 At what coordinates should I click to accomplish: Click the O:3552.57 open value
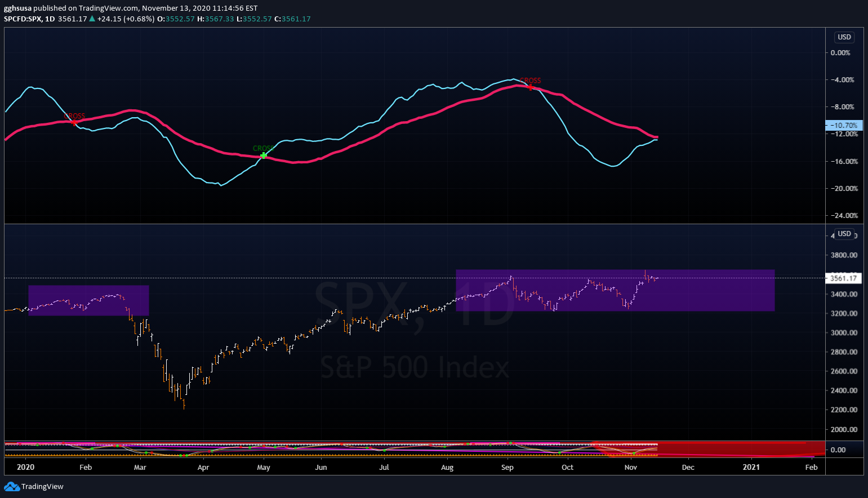pyautogui.click(x=176, y=19)
